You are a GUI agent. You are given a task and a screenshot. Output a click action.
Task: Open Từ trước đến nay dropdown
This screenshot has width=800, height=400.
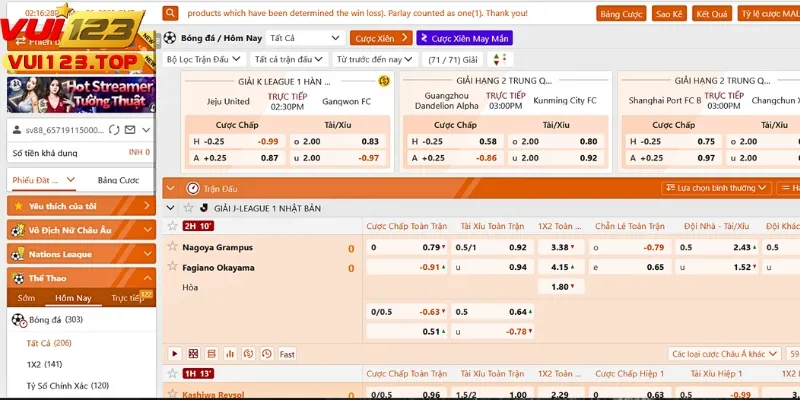(375, 59)
